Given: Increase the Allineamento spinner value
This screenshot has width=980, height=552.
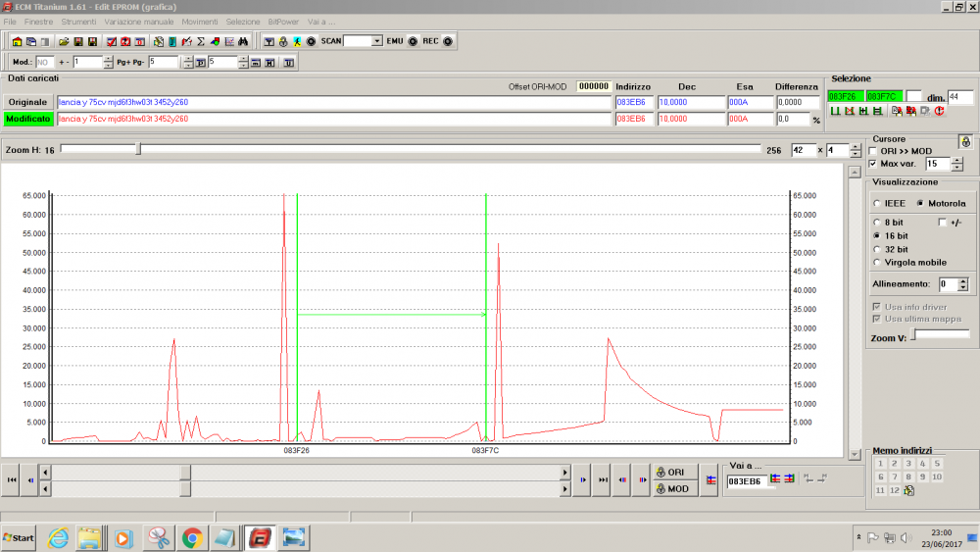Looking at the screenshot, I should pos(963,280).
